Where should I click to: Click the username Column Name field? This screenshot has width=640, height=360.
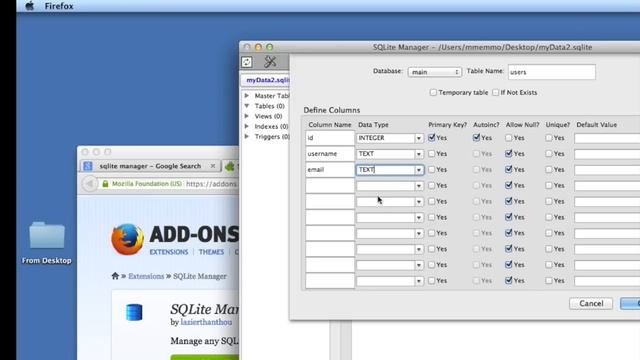330,154
